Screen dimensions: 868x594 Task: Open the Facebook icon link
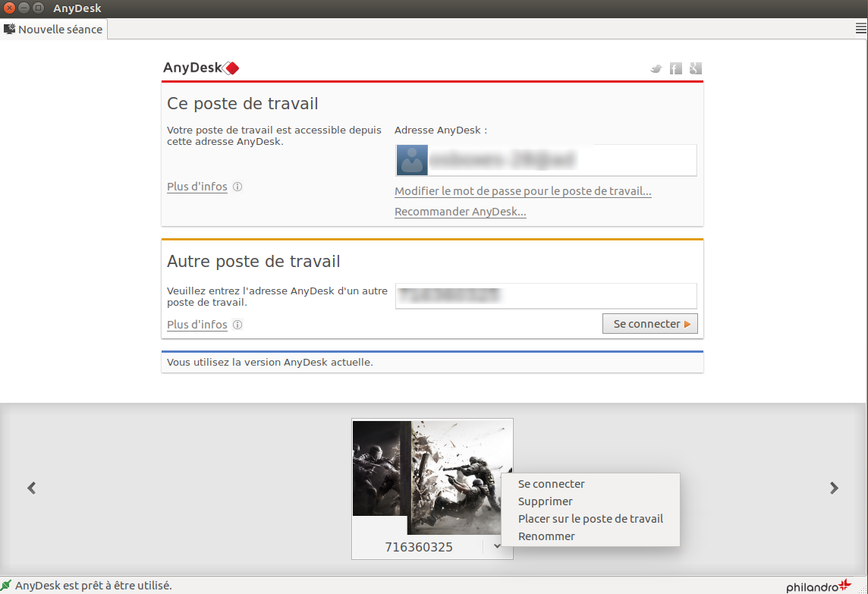[675, 68]
